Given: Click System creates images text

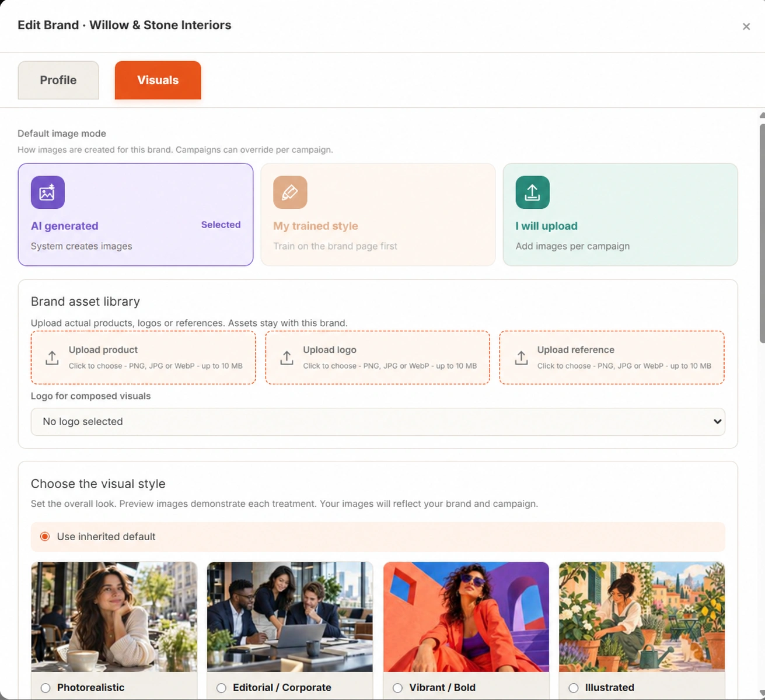Looking at the screenshot, I should [82, 246].
